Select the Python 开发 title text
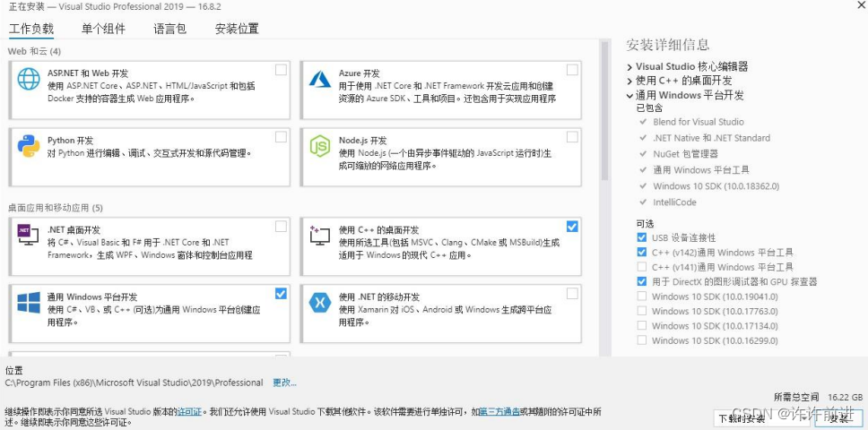The height and width of the screenshot is (430, 868). pos(70,141)
